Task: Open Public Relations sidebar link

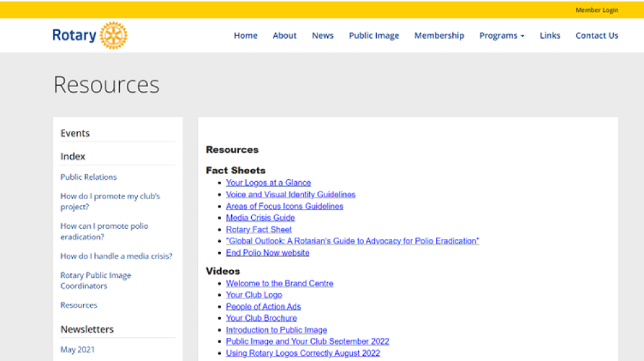Action: point(89,177)
